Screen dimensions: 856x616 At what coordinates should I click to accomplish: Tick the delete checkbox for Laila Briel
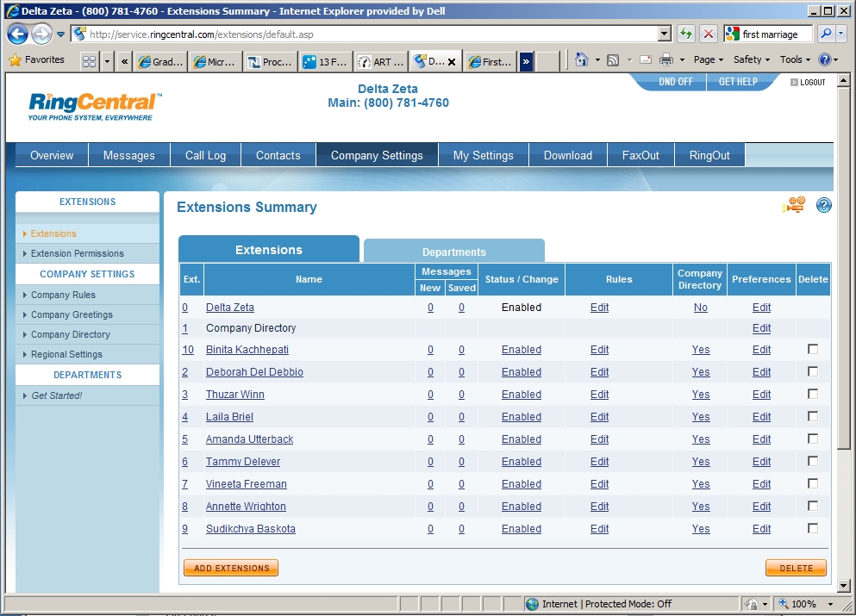click(x=813, y=416)
